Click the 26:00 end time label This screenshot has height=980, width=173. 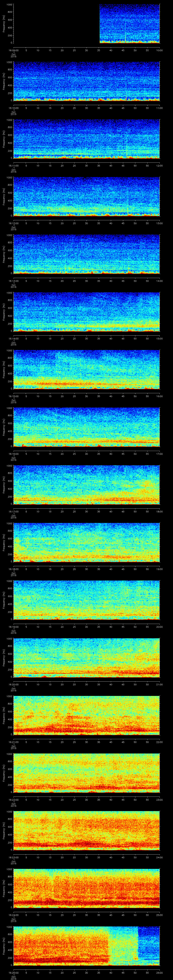point(160,972)
